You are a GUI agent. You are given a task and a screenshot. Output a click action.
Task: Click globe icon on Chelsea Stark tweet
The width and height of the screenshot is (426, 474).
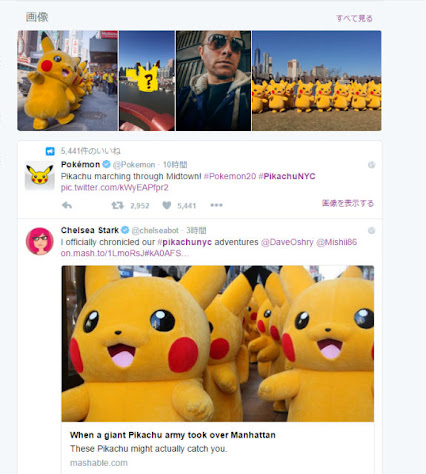371,231
